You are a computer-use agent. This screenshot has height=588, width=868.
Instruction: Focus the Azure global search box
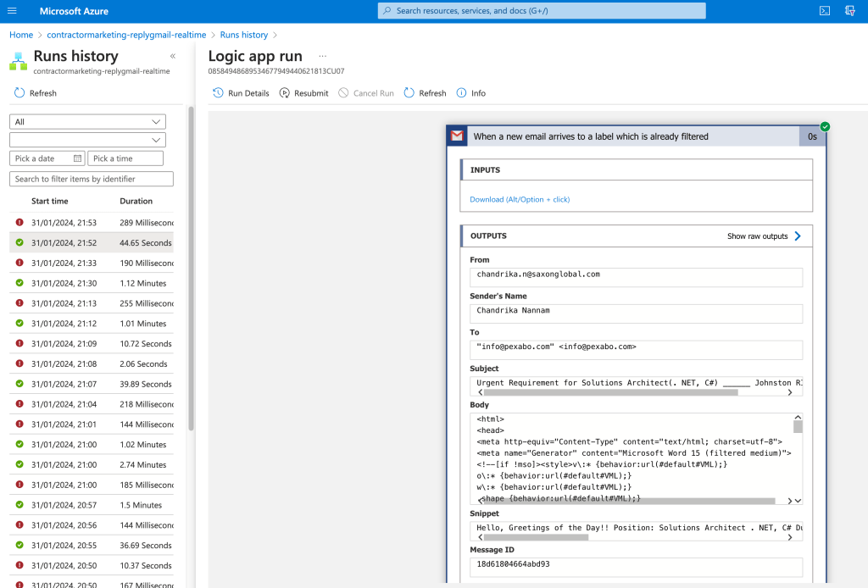coord(542,10)
